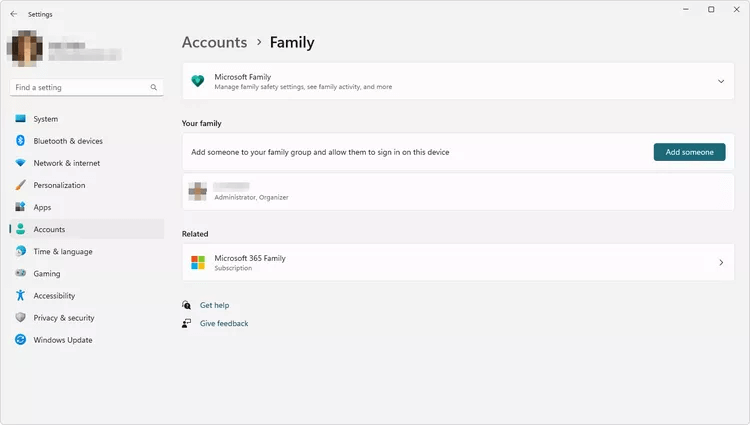Click the Give feedback icon
The height and width of the screenshot is (425, 750).
click(x=187, y=324)
